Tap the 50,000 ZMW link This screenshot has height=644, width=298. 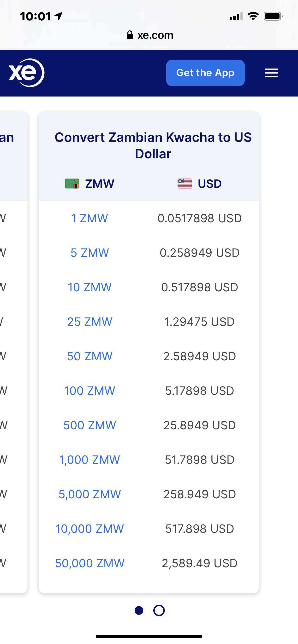pyautogui.click(x=89, y=563)
